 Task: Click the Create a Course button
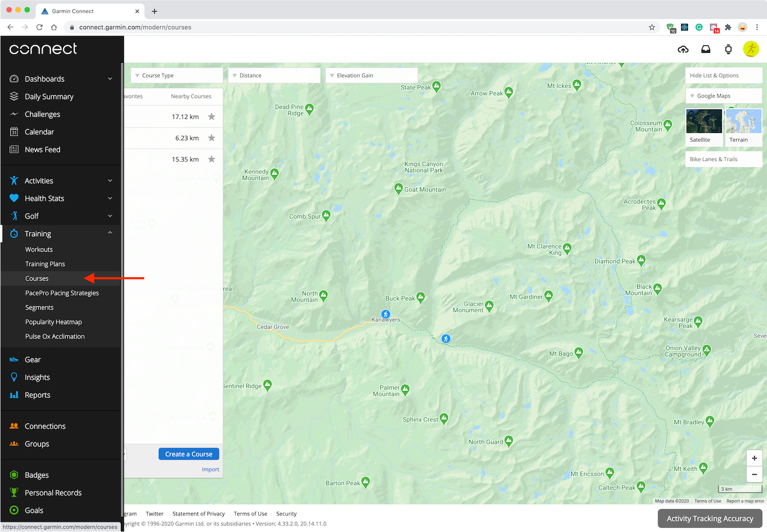188,454
